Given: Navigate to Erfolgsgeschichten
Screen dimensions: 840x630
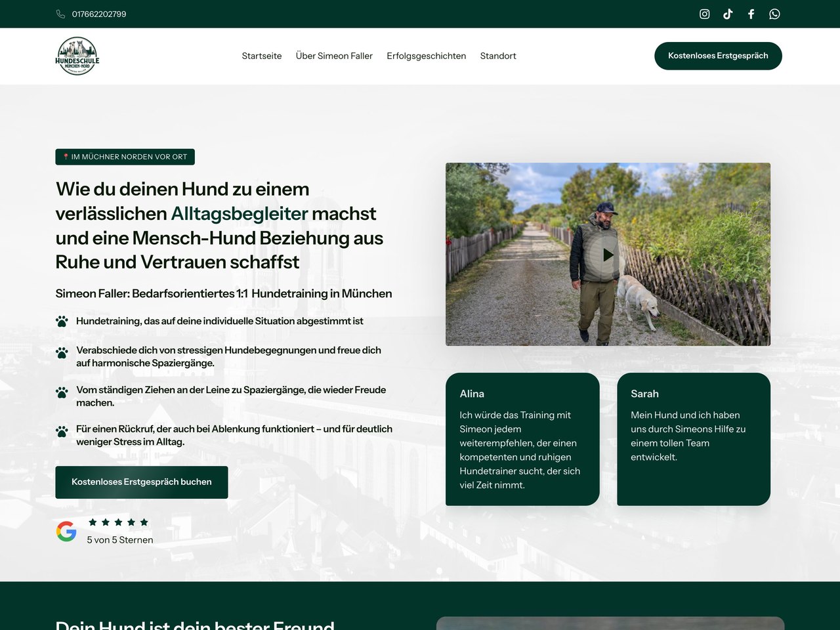Looking at the screenshot, I should tap(427, 56).
